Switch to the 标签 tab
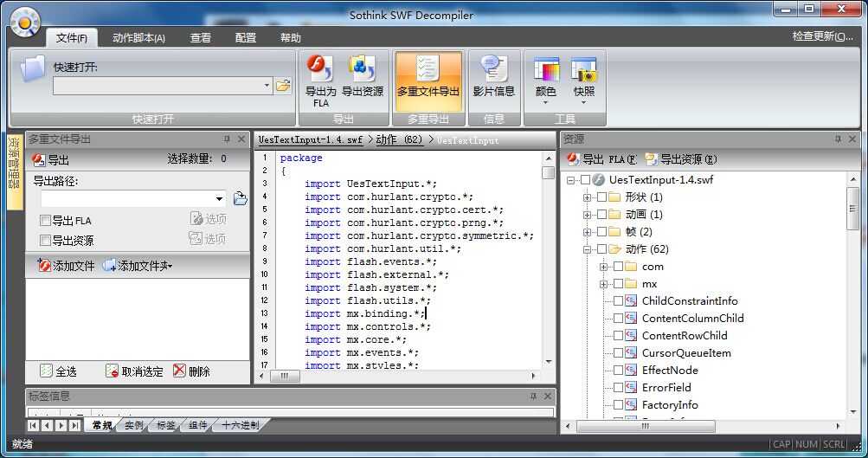868x458 pixels. coord(165,425)
